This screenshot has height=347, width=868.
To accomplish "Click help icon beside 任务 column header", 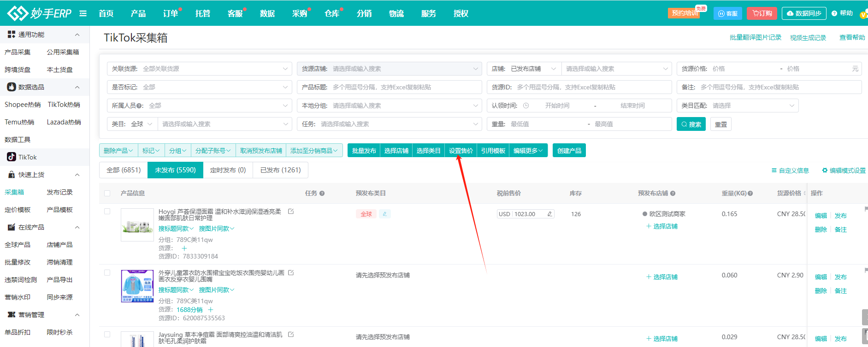I will (x=322, y=194).
